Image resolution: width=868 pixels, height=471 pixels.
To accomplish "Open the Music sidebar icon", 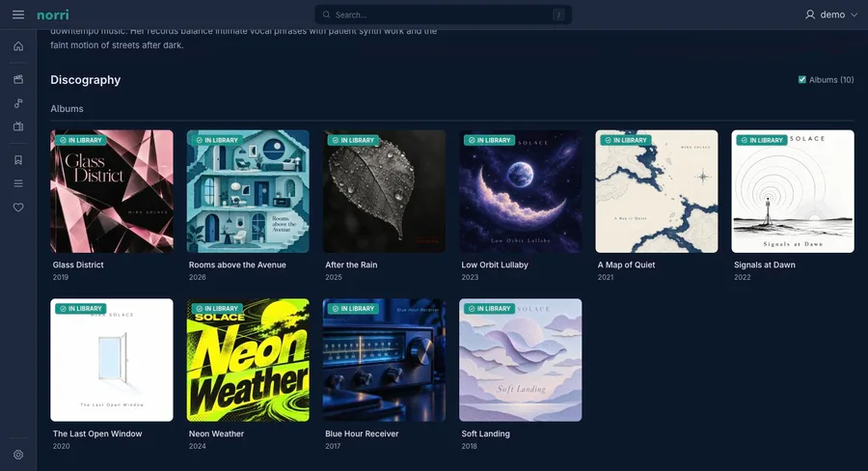I will click(18, 103).
